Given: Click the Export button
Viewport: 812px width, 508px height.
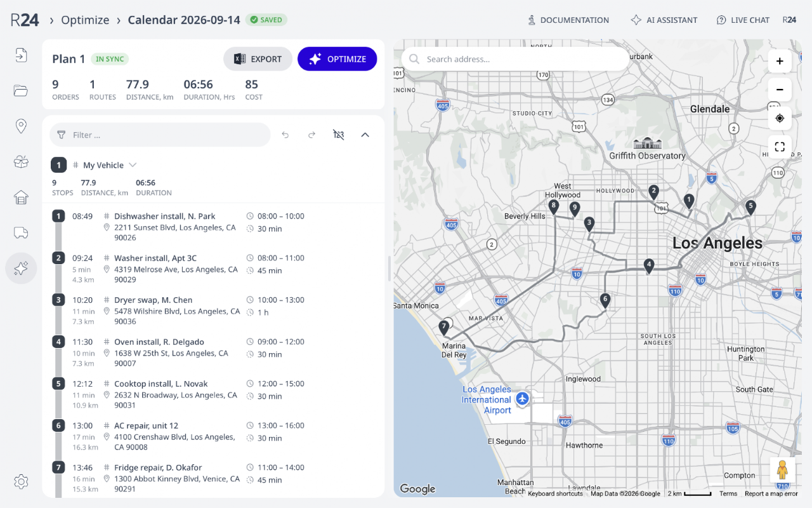Looking at the screenshot, I should 258,59.
